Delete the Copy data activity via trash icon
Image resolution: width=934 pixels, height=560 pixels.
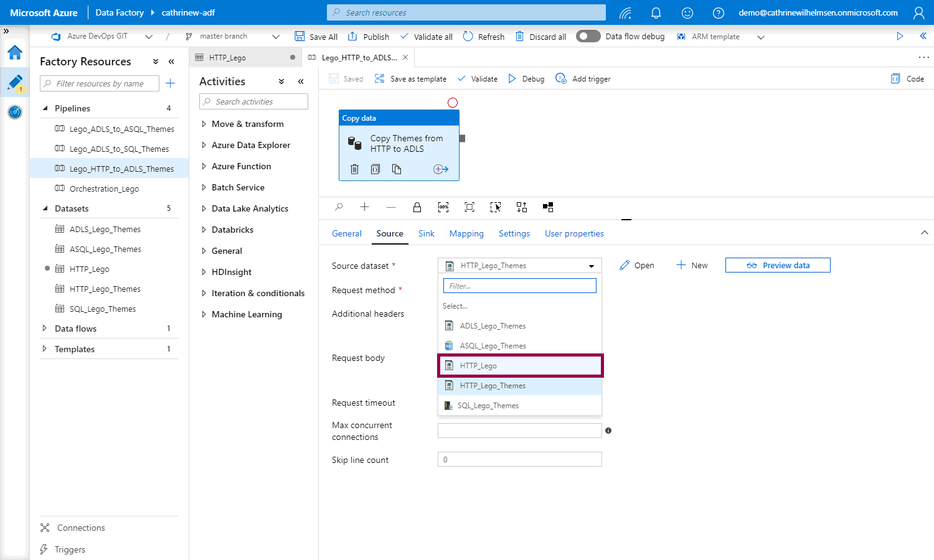click(x=355, y=169)
